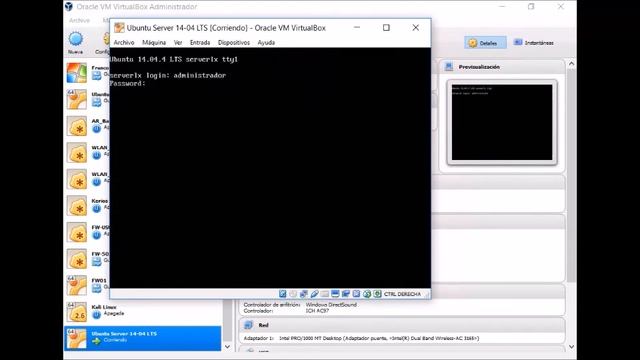Open Archivo menu in VirtualBox Manager window
The height and width of the screenshot is (360, 640).
point(79,20)
